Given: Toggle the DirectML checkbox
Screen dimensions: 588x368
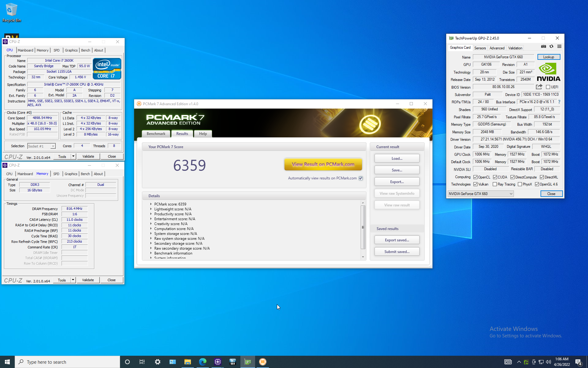Looking at the screenshot, I should tap(542, 177).
